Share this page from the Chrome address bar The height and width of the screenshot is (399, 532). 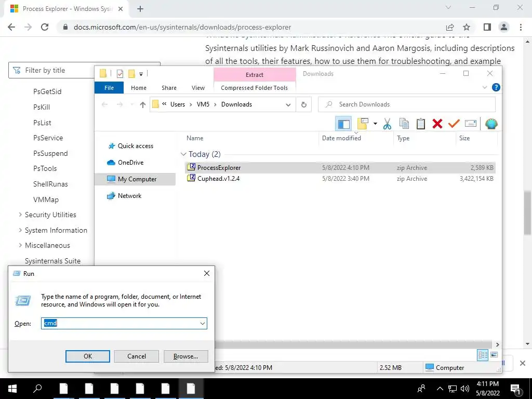[x=450, y=27]
